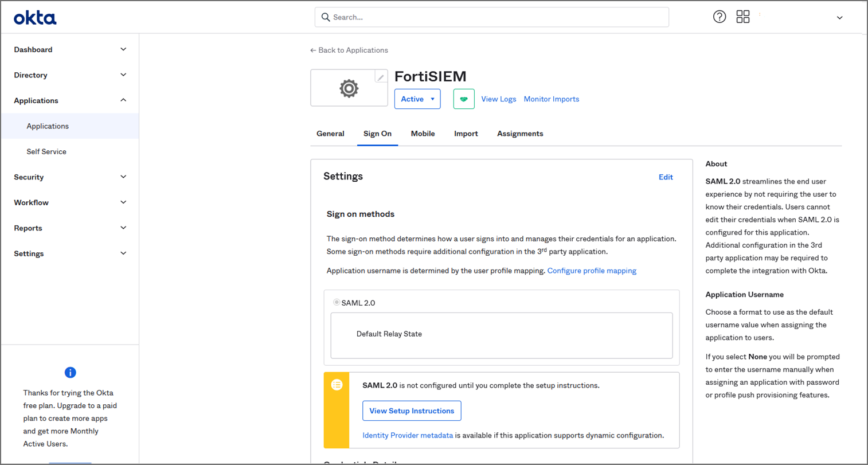Click the green handshake icon button
This screenshot has height=465, width=868.
(x=464, y=99)
